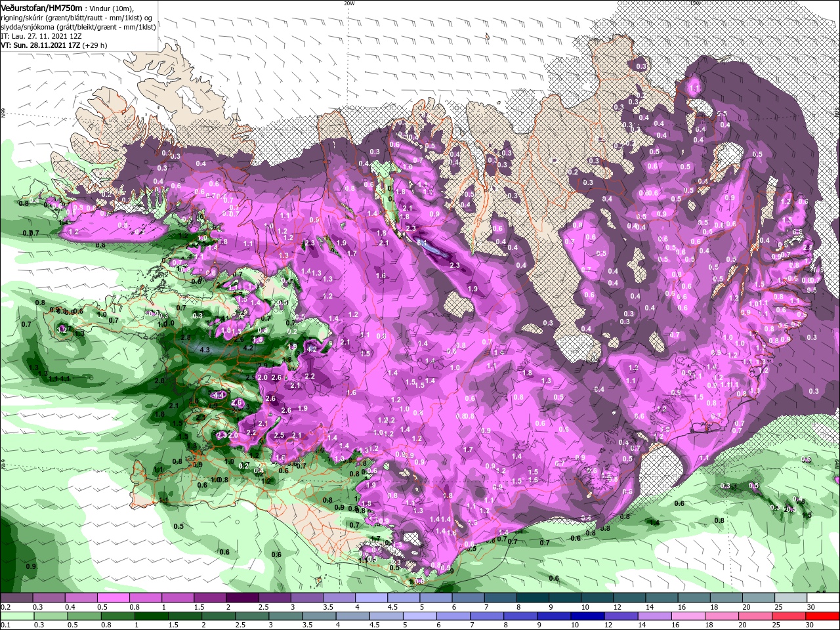Click the '15W' longitude label
This screenshot has width=840, height=630.
[x=696, y=3]
